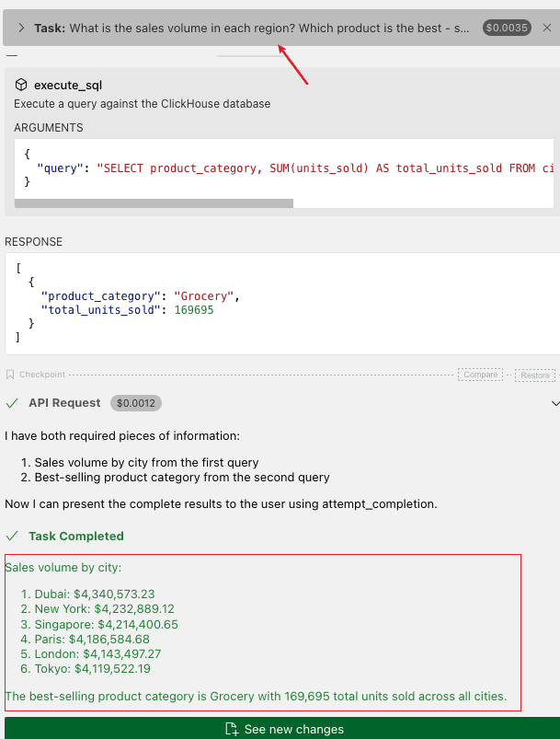Screen dimensions: 560x739
Task: Click the Checkpoint bookmark icon
Action: (x=10, y=375)
